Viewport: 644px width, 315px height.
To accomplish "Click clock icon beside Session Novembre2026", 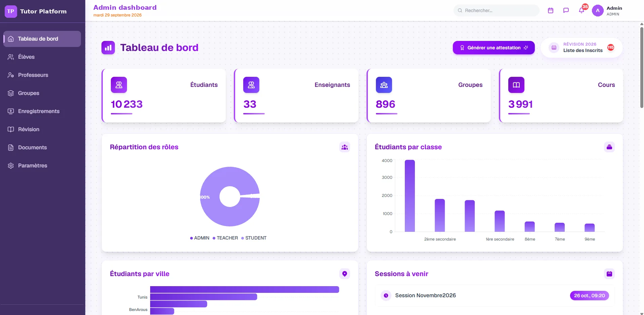I will click(x=386, y=296).
